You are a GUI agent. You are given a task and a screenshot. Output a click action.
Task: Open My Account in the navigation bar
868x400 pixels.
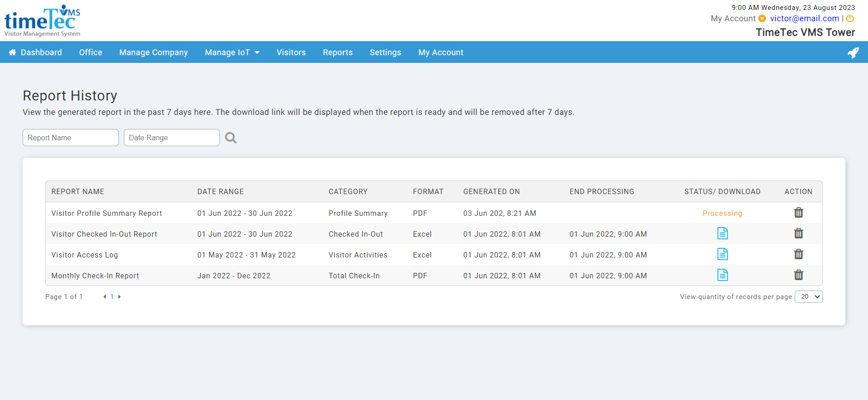click(x=441, y=52)
